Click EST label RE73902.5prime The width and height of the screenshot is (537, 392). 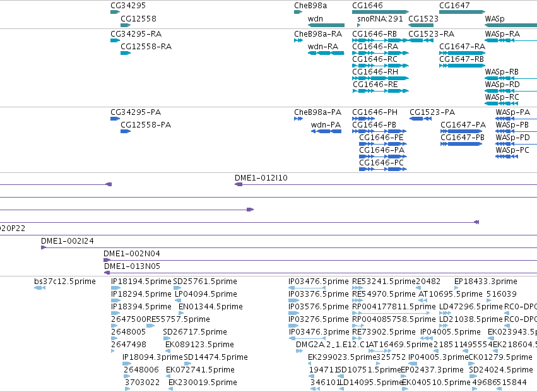tap(384, 332)
